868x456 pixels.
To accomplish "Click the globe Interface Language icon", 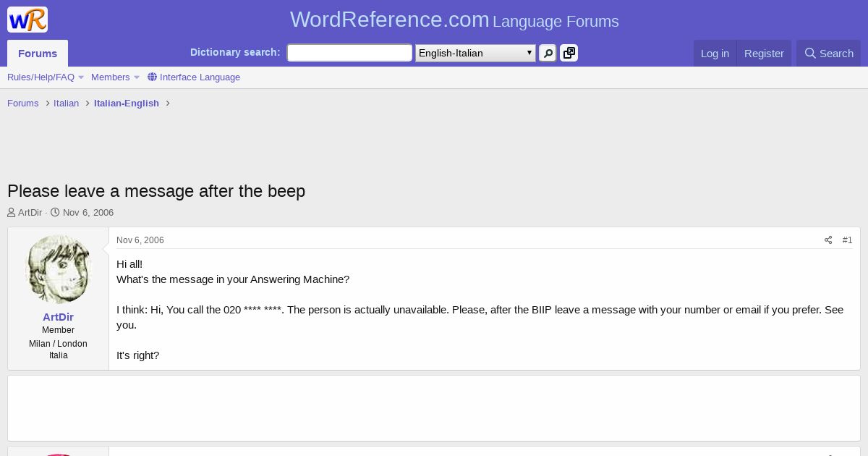I will [152, 77].
